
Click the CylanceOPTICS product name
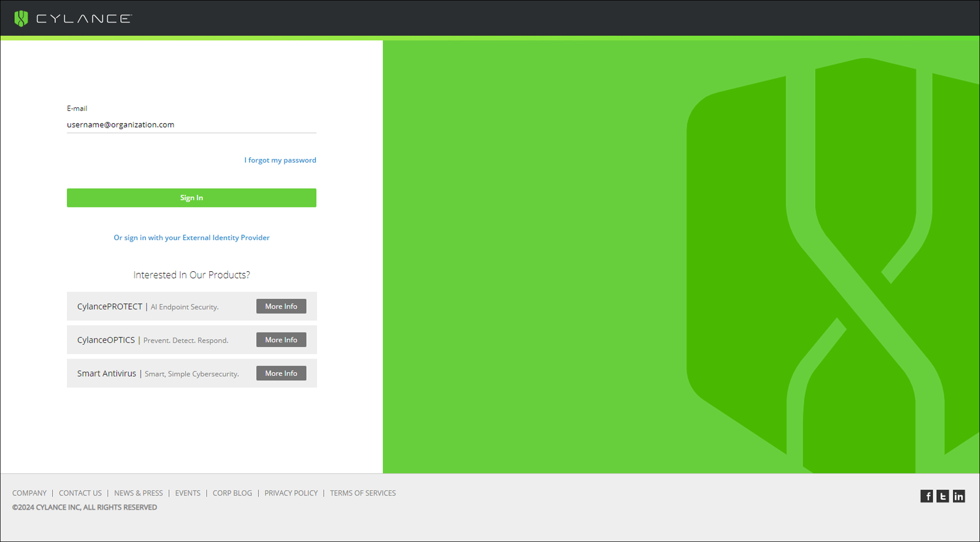point(106,340)
